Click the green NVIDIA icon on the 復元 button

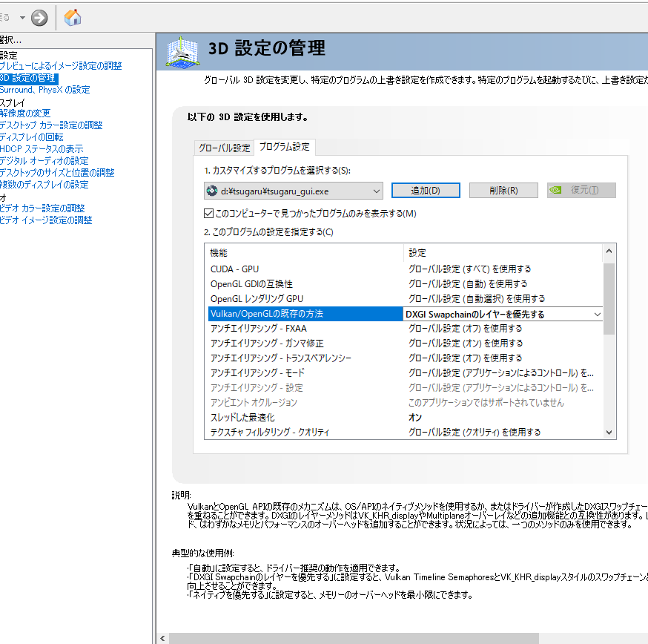pos(556,190)
